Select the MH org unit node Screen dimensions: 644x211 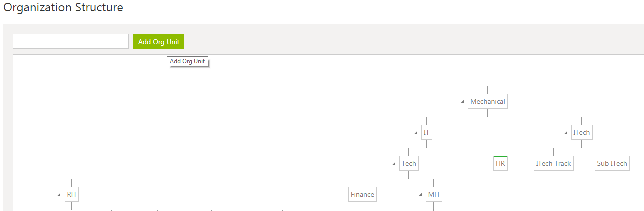click(433, 195)
